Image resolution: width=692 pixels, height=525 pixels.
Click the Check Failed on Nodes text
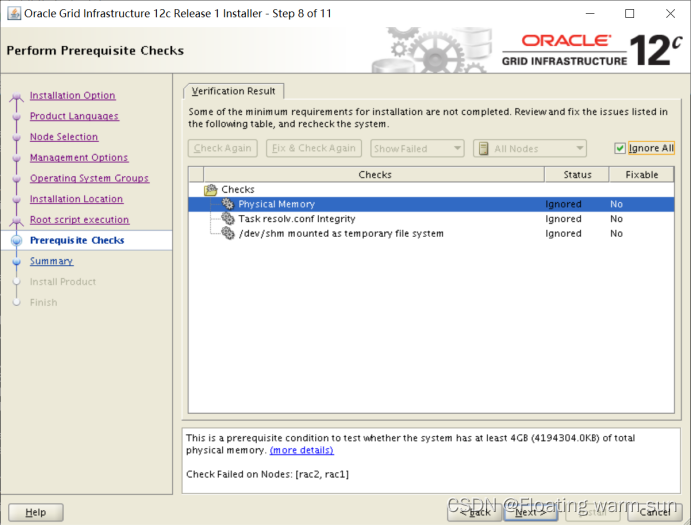tap(267, 474)
